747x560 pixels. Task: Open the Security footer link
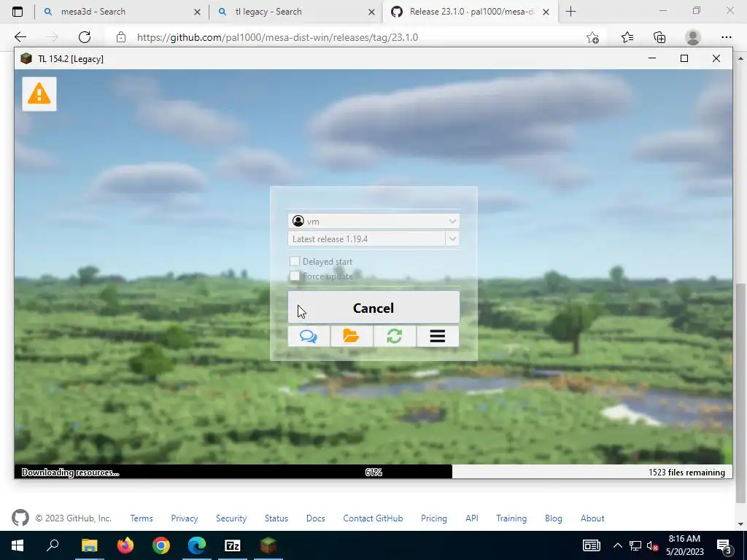pyautogui.click(x=231, y=518)
